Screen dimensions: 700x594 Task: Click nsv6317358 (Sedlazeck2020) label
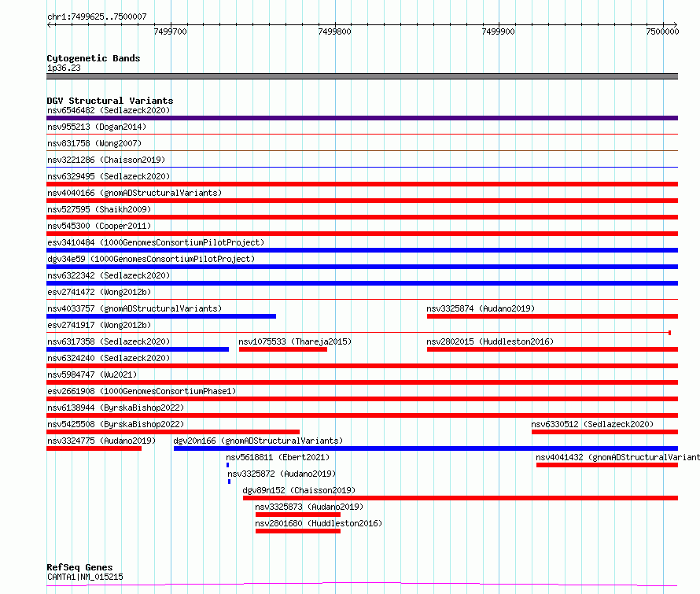point(109,341)
